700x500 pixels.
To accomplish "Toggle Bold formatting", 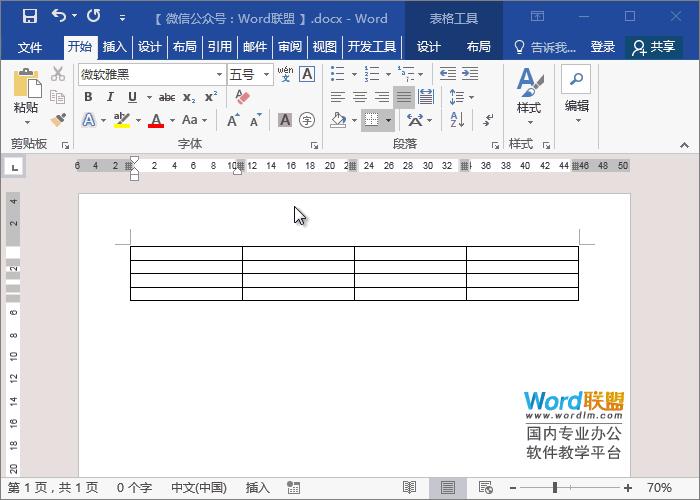I will coord(88,97).
